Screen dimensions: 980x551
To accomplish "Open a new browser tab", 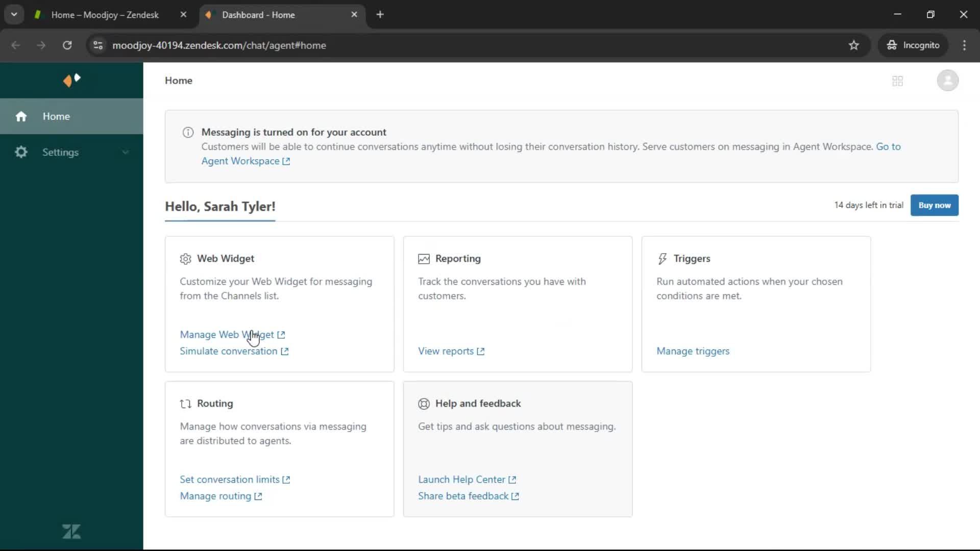I will 380,15.
